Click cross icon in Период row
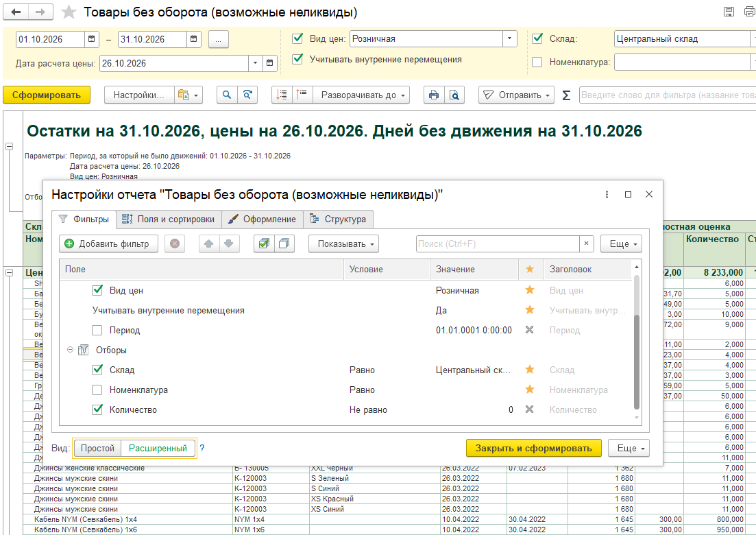The height and width of the screenshot is (535, 756). (x=529, y=330)
